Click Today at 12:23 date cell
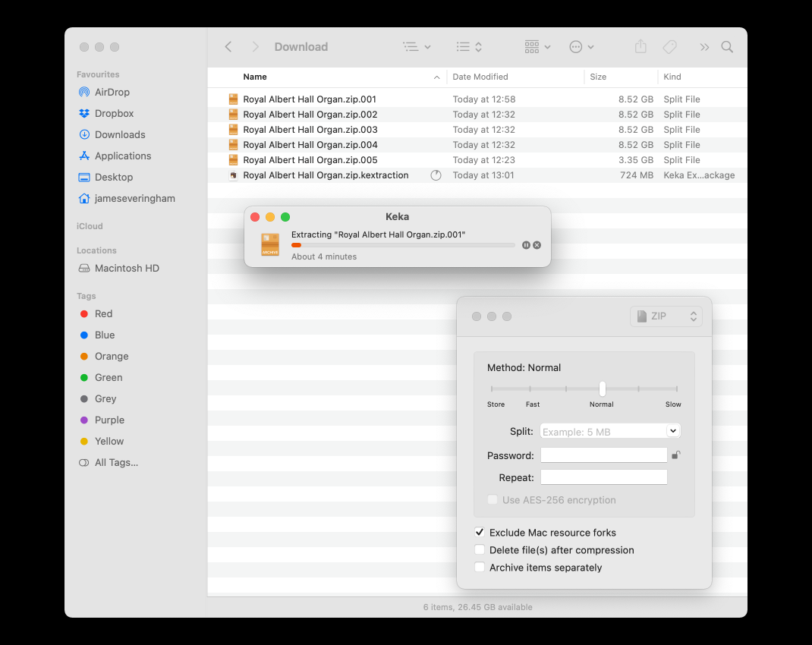Image resolution: width=812 pixels, height=645 pixels. tap(483, 160)
